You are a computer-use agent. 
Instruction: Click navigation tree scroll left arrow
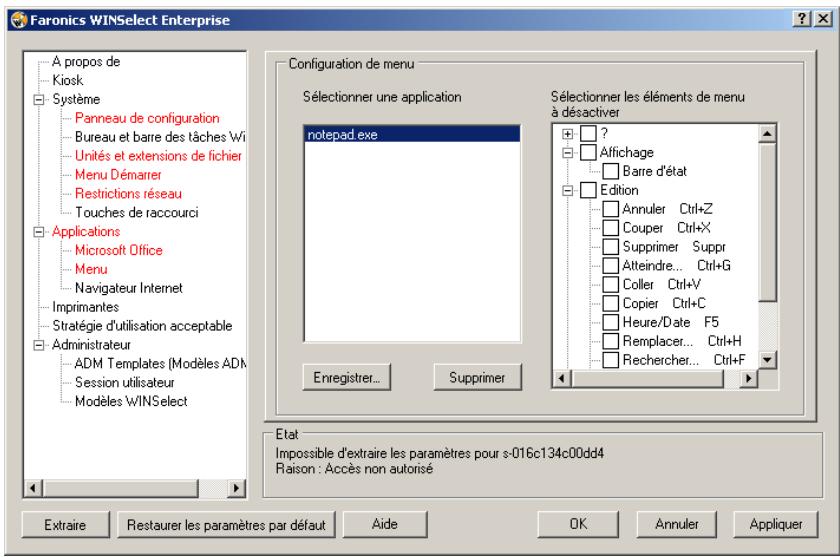point(33,488)
